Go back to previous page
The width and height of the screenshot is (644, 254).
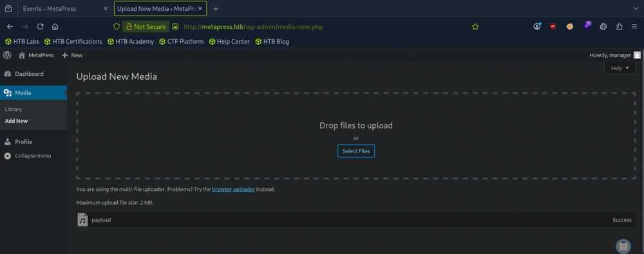pyautogui.click(x=10, y=26)
